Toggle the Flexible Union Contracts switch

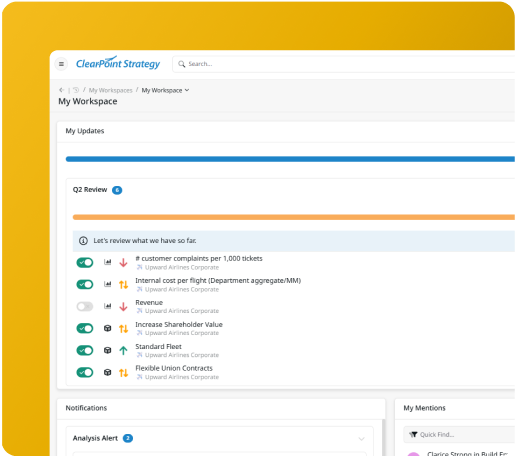[x=85, y=373]
